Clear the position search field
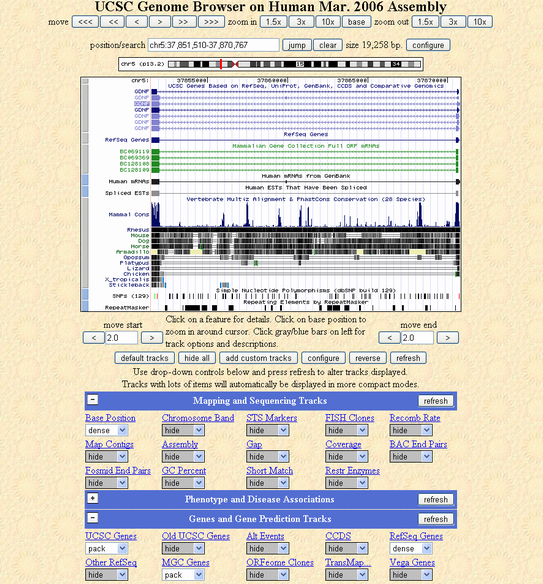The width and height of the screenshot is (543, 584). (328, 45)
